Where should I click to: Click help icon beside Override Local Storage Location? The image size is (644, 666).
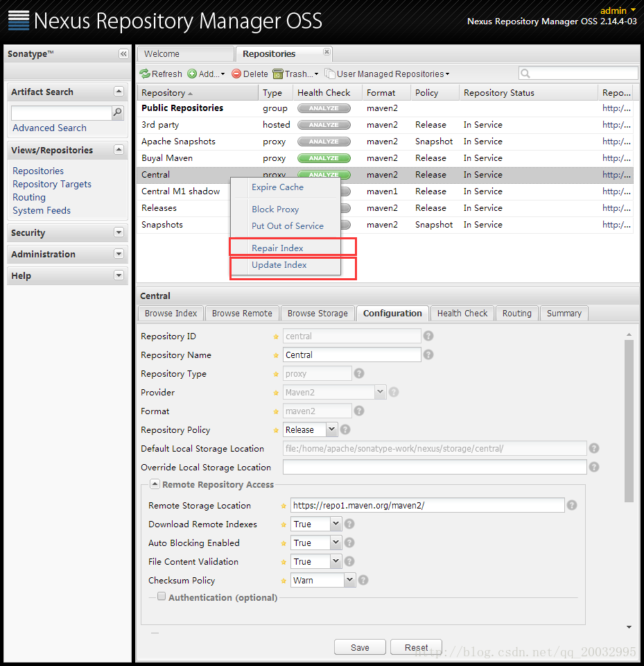click(594, 467)
